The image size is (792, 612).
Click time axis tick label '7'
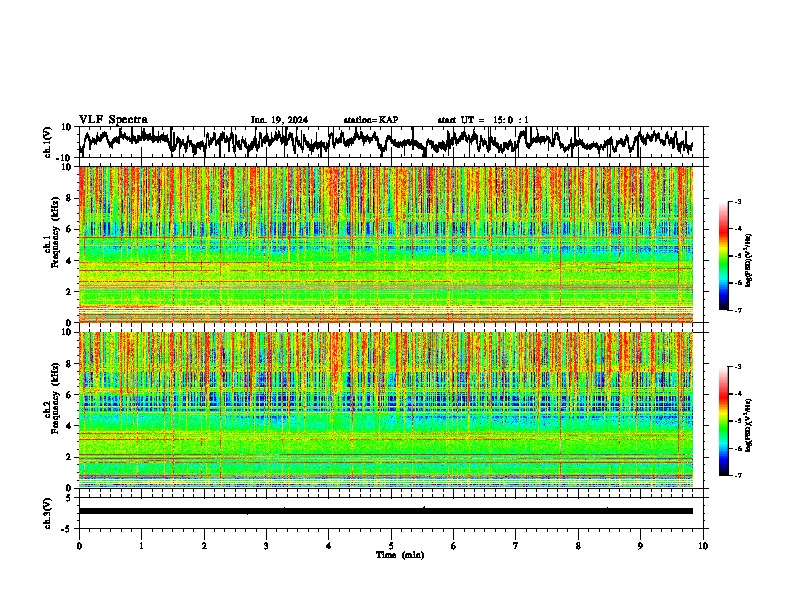516,546
